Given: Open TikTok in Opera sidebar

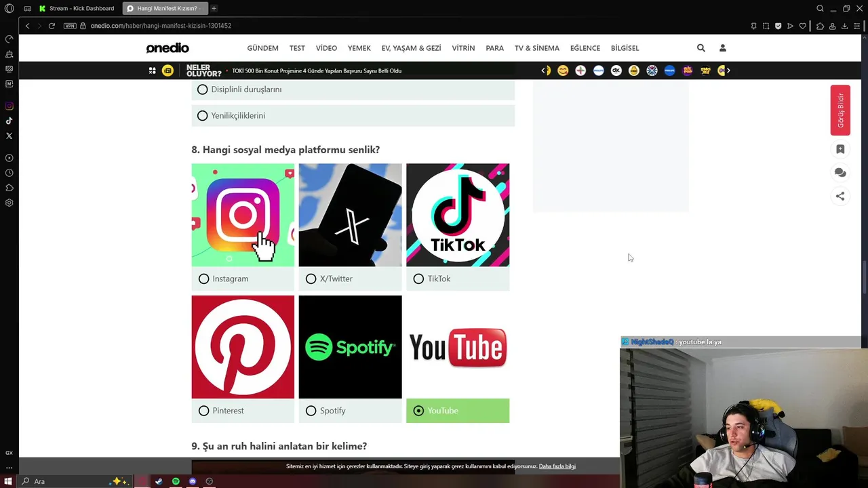Looking at the screenshot, I should click(x=9, y=121).
